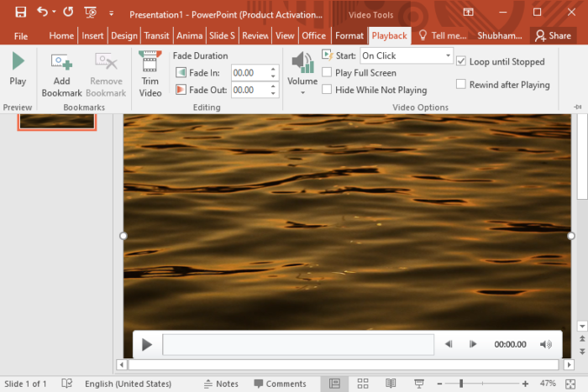
Task: Click vertical scrollbar down arrow
Action: [582, 327]
